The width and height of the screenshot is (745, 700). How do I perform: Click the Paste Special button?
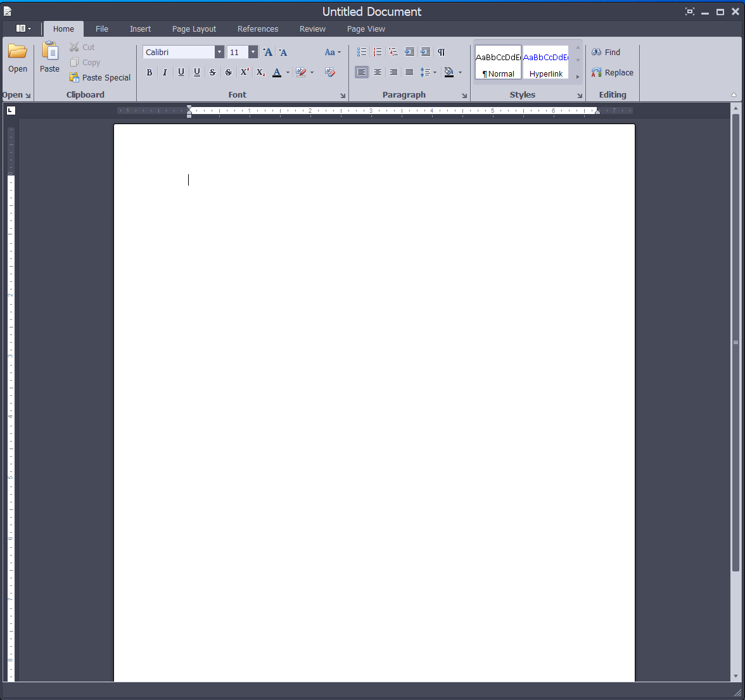pyautogui.click(x=100, y=77)
